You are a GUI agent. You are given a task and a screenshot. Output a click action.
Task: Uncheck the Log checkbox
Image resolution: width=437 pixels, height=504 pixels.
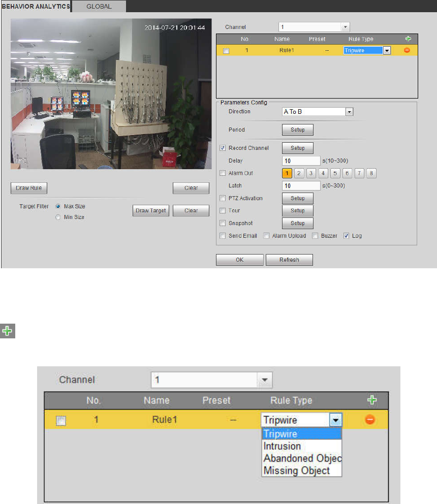click(x=347, y=236)
